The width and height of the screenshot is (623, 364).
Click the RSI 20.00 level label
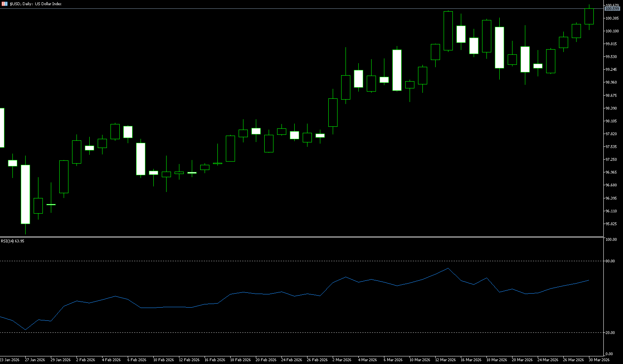[611, 333]
